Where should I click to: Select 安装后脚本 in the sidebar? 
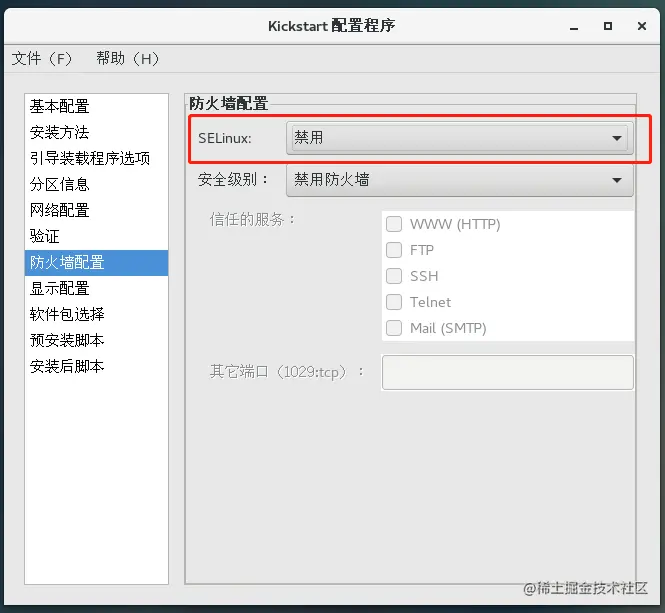click(x=96, y=366)
